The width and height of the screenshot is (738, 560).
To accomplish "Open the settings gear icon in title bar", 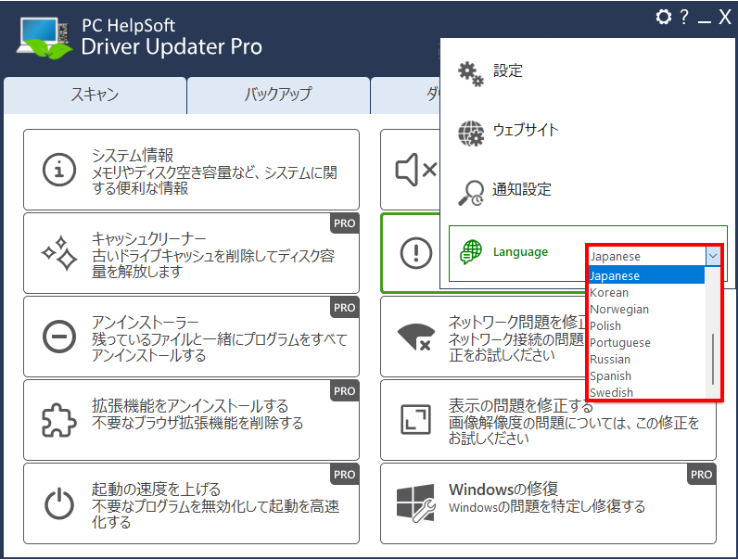I will 663,18.
